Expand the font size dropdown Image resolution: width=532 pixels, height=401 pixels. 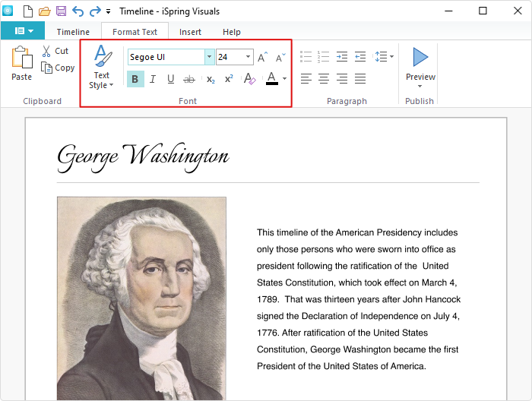click(x=249, y=57)
